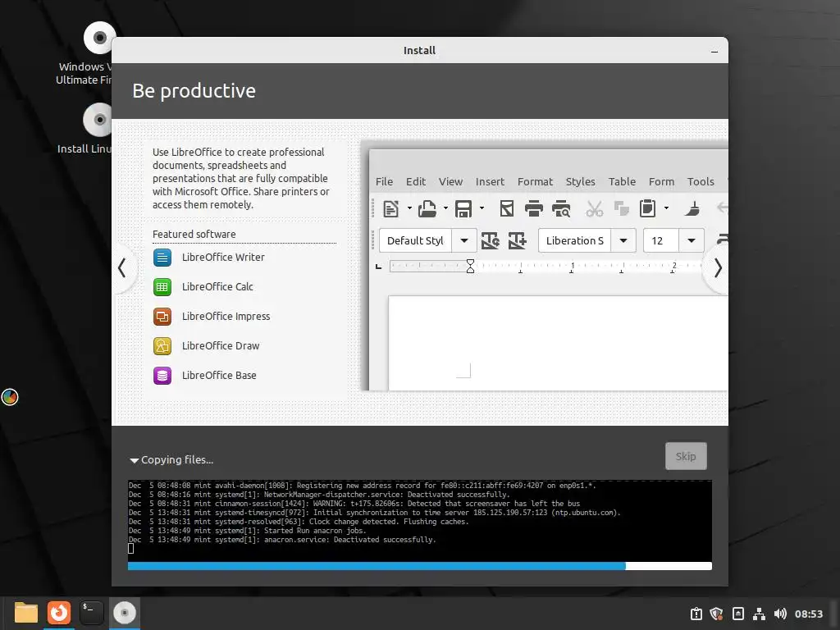Click the Print icon in Writer preview
This screenshot has height=630, width=840.
pos(533,208)
